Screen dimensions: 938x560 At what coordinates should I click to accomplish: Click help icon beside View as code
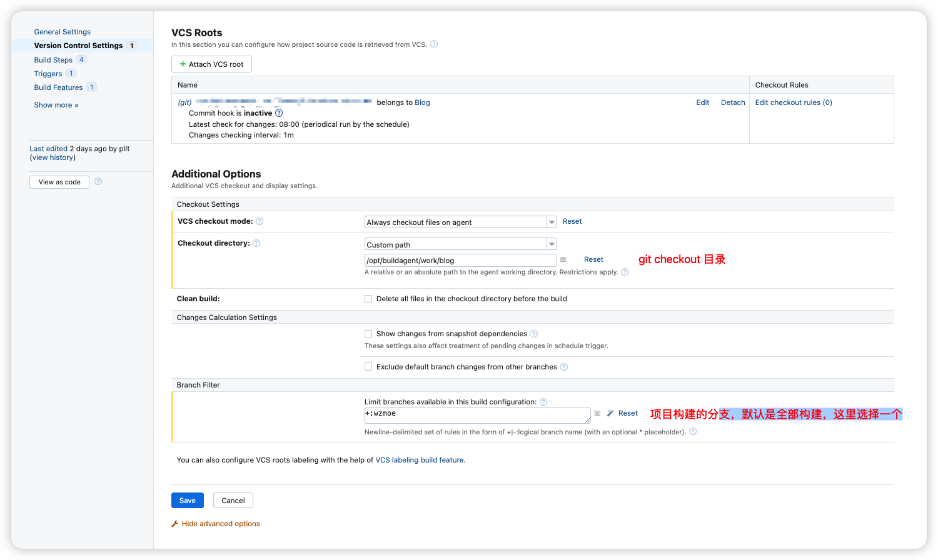[x=98, y=181]
